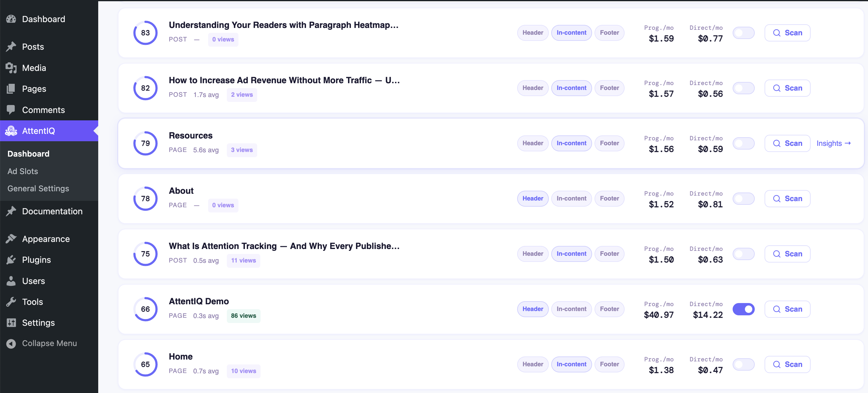Click the Tools wrench icon
868x393 pixels.
[x=11, y=302]
